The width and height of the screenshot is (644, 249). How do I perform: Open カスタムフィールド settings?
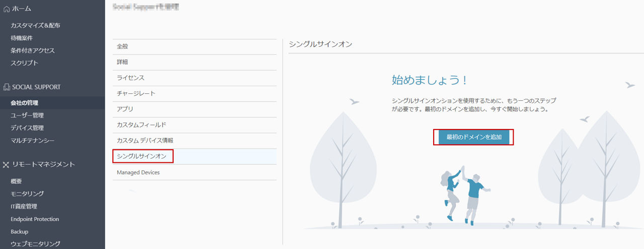point(194,125)
